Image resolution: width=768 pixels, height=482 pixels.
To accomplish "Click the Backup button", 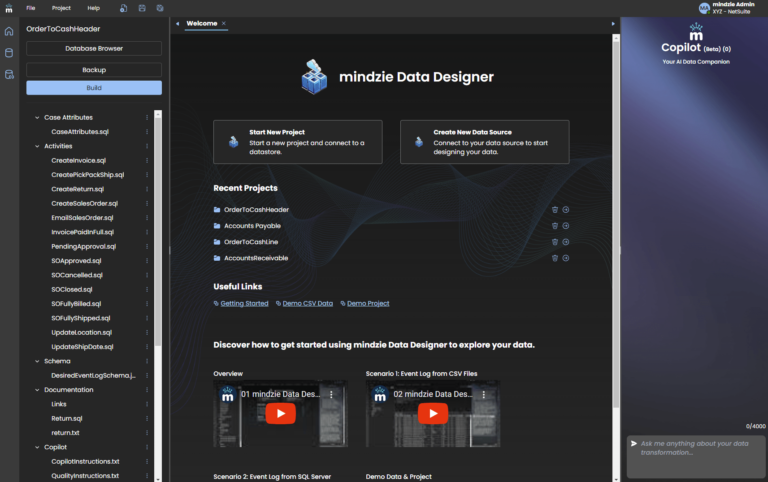I will (x=94, y=70).
